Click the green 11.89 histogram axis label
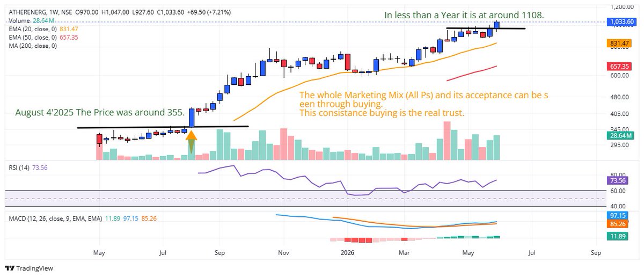This screenshot has width=644, height=277. (619, 236)
